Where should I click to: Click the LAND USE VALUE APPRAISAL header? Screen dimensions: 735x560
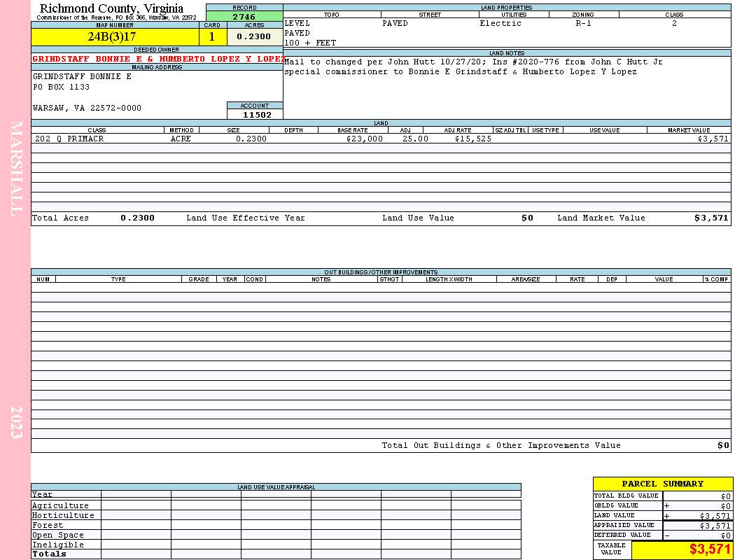[276, 487]
